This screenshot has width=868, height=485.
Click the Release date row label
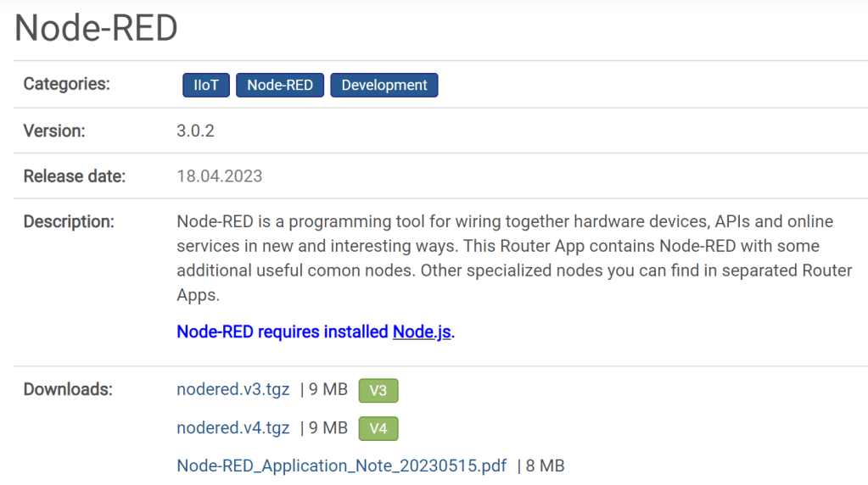point(74,176)
